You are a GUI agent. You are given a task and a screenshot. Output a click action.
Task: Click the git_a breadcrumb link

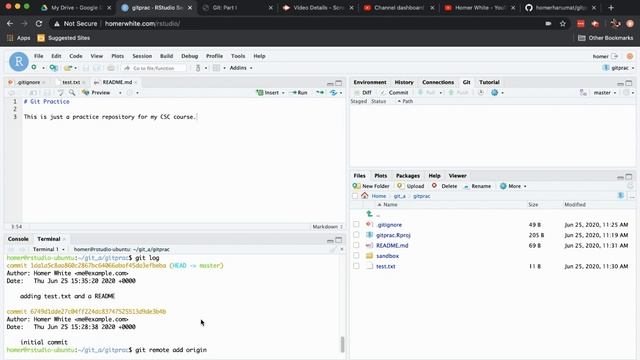[x=400, y=196]
